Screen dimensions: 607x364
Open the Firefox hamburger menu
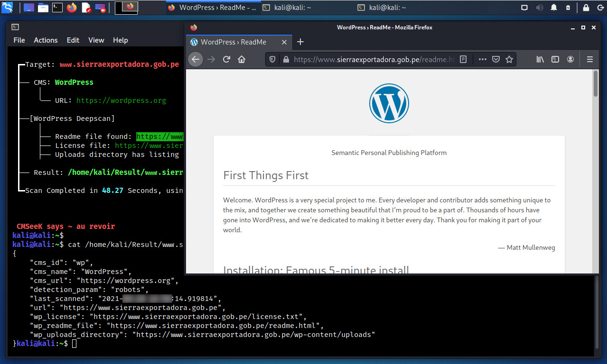[x=590, y=59]
